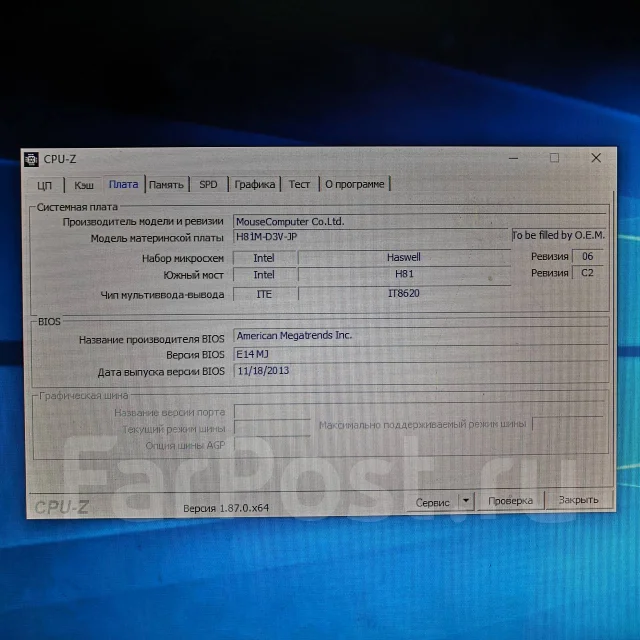Click the Чип мультиввода-вывода label
Screen dimensions: 640x640
162,295
